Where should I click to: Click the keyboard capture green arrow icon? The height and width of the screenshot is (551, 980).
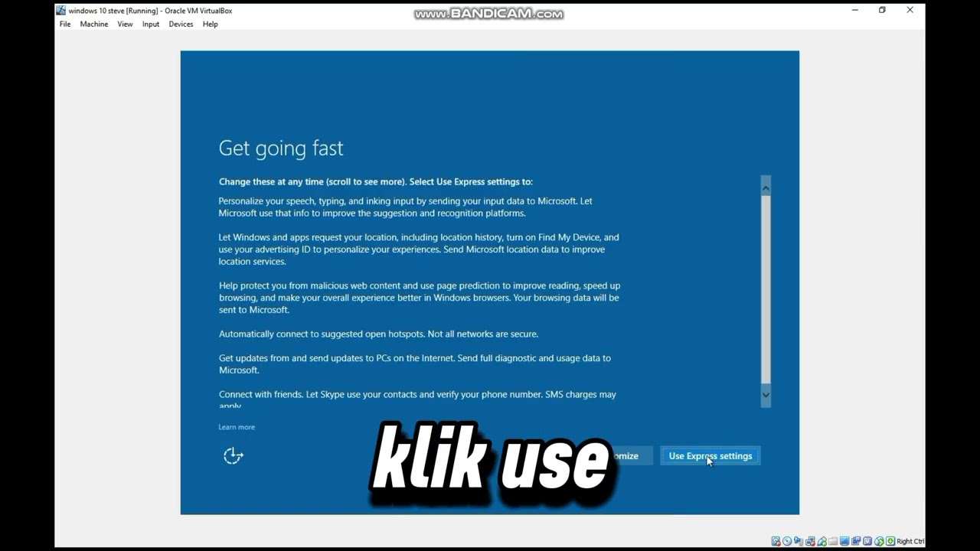coord(890,541)
